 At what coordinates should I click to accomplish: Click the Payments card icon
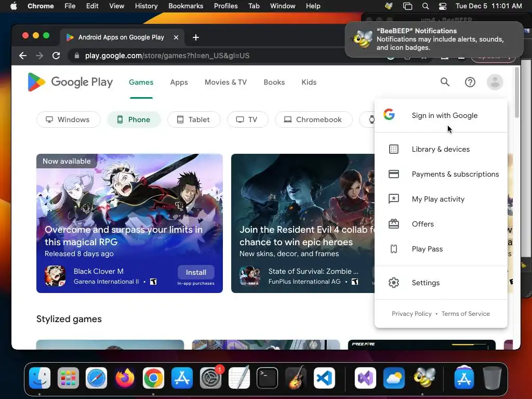394,174
